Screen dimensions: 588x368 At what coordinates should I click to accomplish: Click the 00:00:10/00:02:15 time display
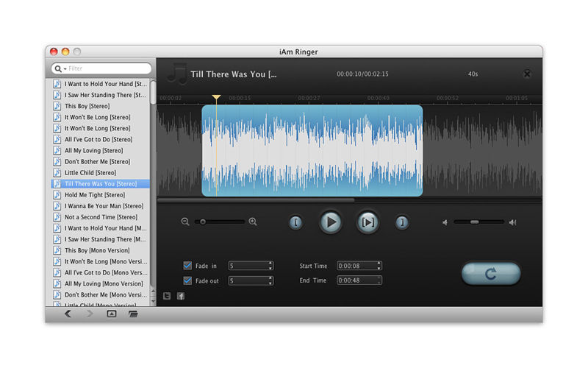[x=362, y=74]
